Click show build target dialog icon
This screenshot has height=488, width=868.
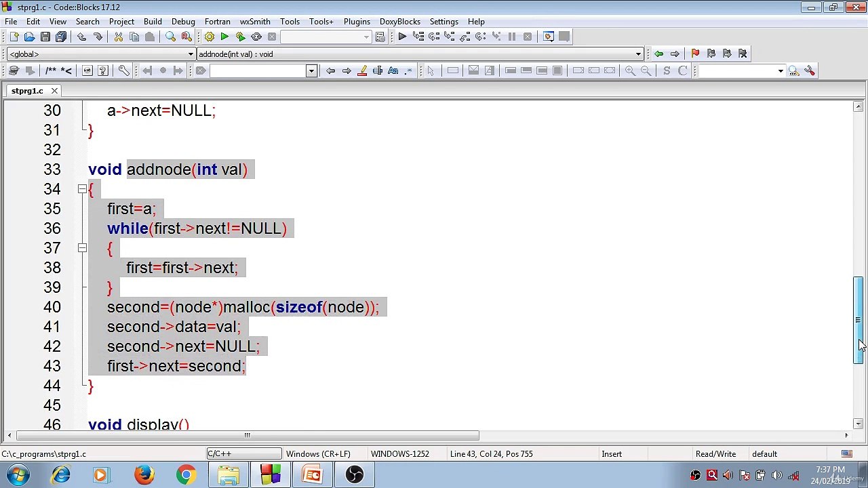pos(380,37)
